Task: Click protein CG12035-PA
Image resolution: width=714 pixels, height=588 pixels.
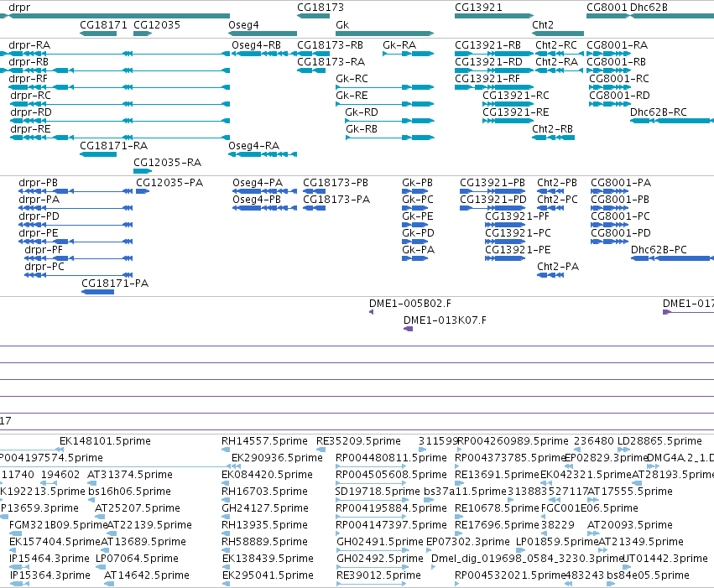Action: (169, 184)
